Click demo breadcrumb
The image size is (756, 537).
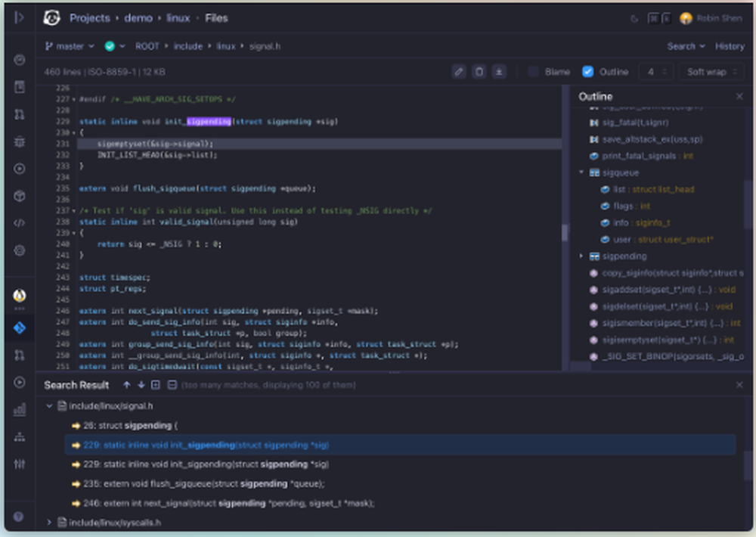(138, 18)
